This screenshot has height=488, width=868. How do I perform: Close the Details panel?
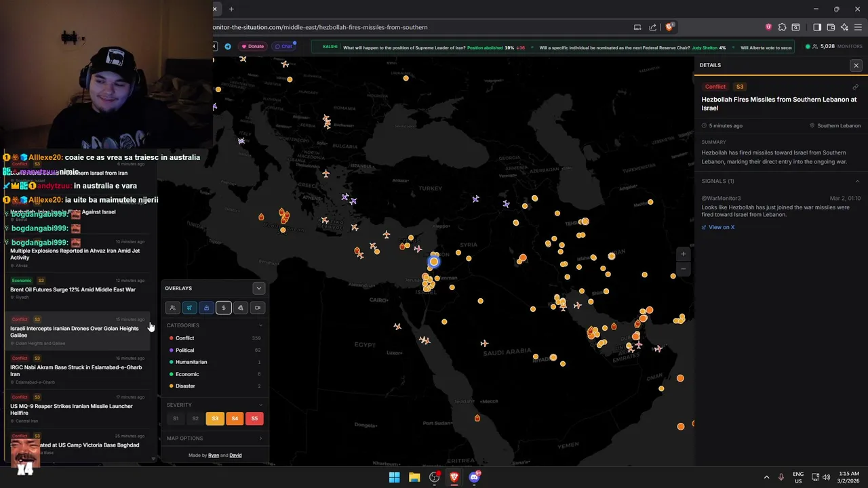[x=856, y=65]
